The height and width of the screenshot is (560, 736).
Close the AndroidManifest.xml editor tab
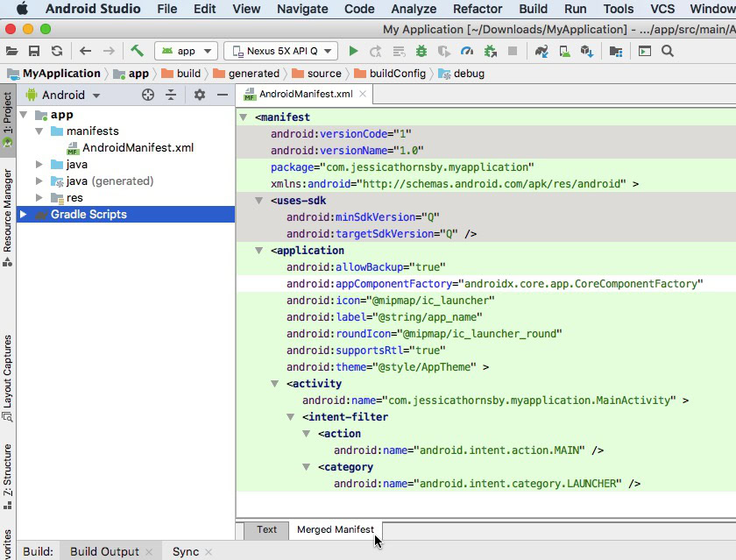361,94
